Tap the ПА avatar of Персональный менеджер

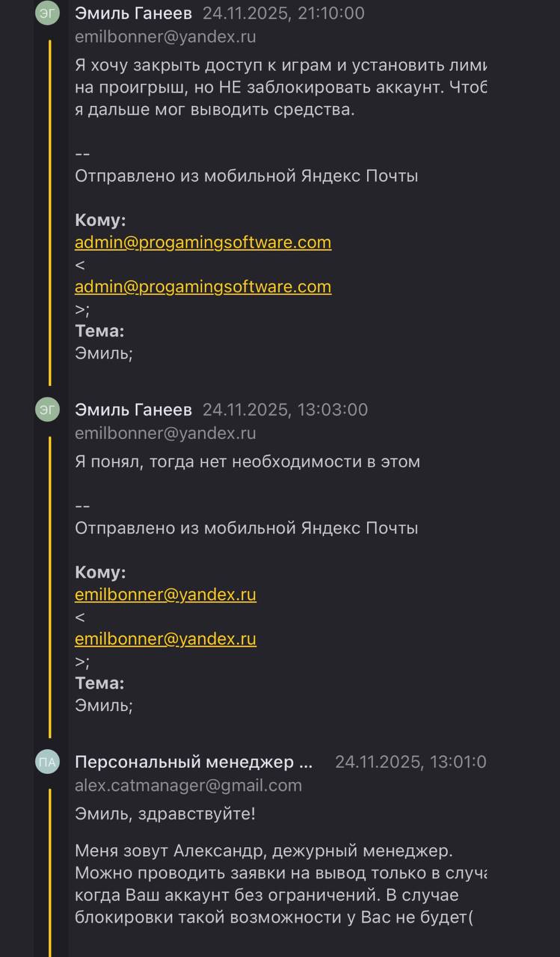click(47, 762)
